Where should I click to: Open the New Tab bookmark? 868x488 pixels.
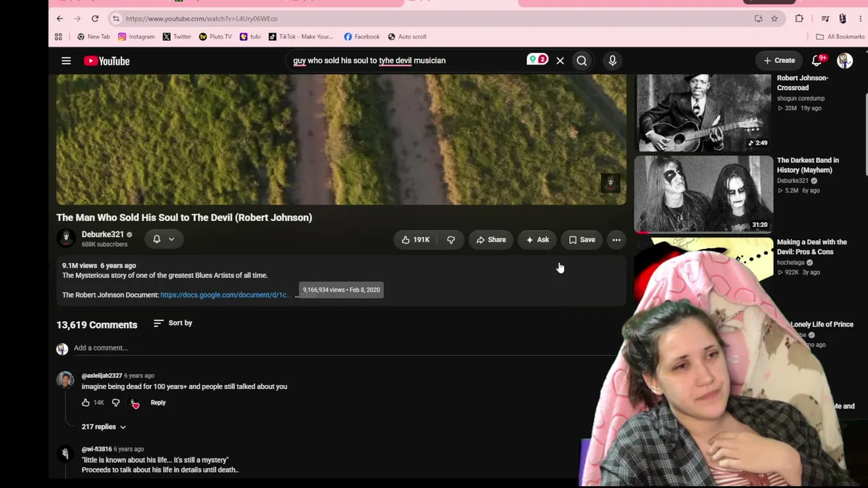pyautogui.click(x=94, y=37)
